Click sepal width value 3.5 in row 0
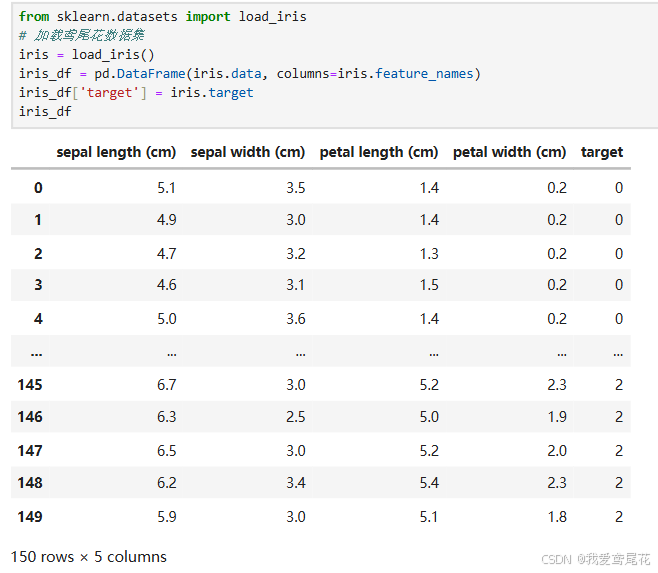The image size is (658, 573). pos(296,188)
